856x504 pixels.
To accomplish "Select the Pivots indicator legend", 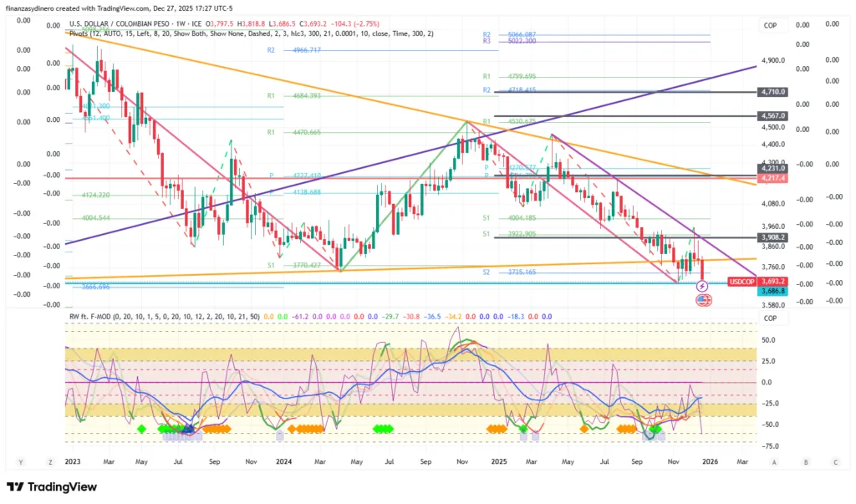I will 84,33.
